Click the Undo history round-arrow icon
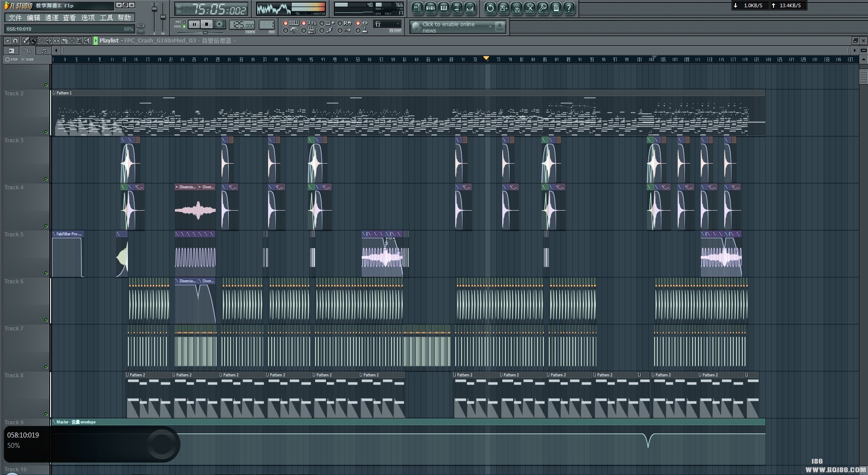This screenshot has height=475, width=868. click(490, 8)
